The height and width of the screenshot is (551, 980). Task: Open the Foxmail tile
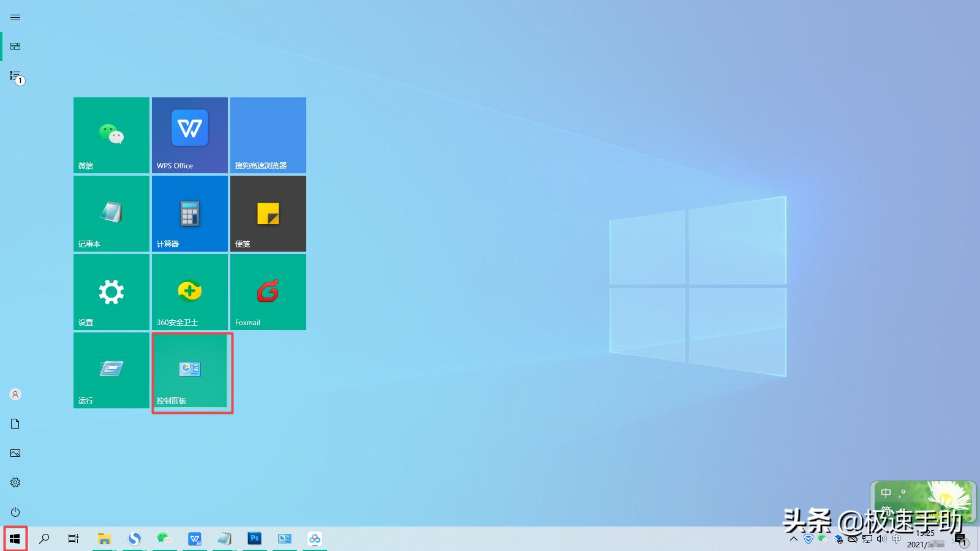point(268,292)
